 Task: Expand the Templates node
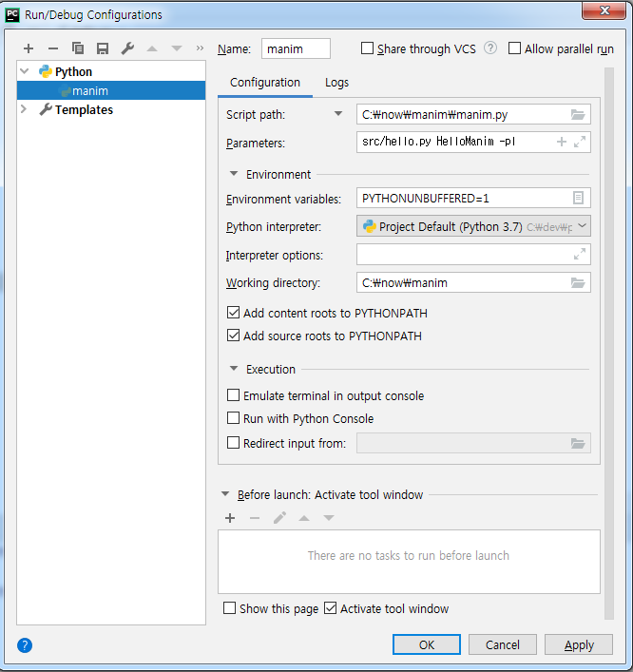point(24,109)
